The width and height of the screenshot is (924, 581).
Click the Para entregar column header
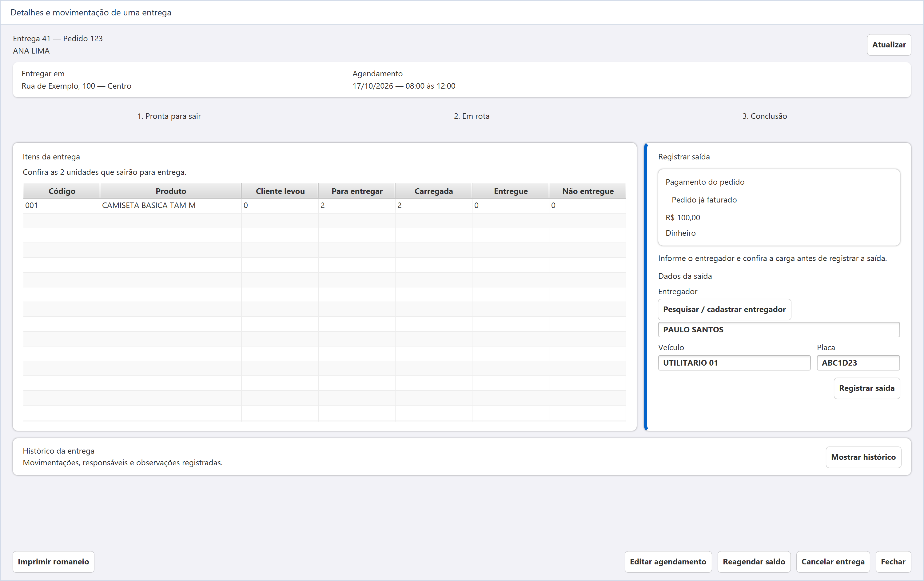tap(357, 191)
